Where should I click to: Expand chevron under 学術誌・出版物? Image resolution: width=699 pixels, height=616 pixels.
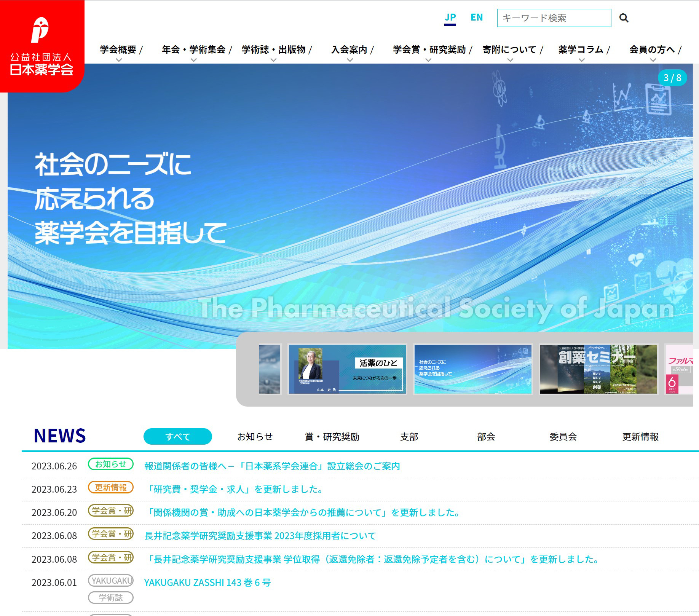(x=273, y=60)
